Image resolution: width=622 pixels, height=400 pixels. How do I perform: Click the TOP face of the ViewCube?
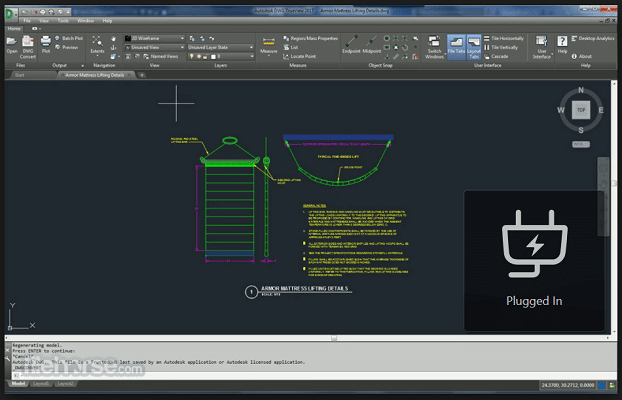pyautogui.click(x=581, y=110)
